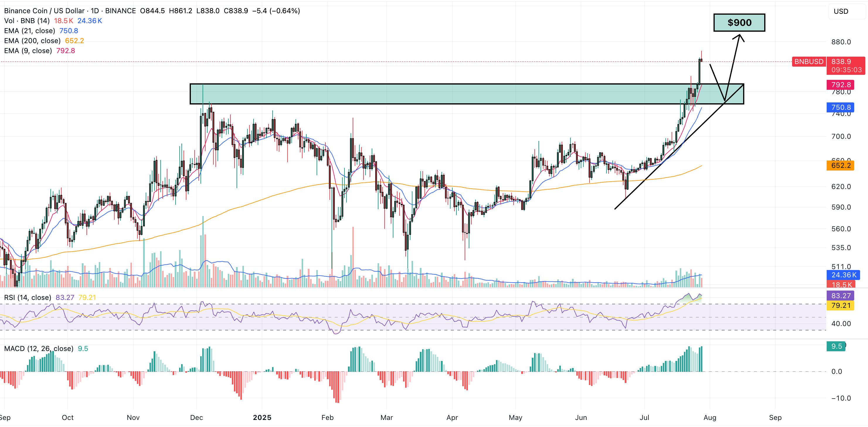
Task: Click the Jul label on time axis
Action: (644, 418)
